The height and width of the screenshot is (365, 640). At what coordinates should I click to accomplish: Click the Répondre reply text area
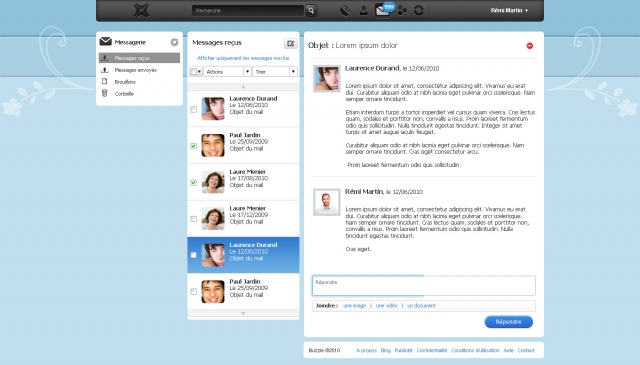coord(424,286)
